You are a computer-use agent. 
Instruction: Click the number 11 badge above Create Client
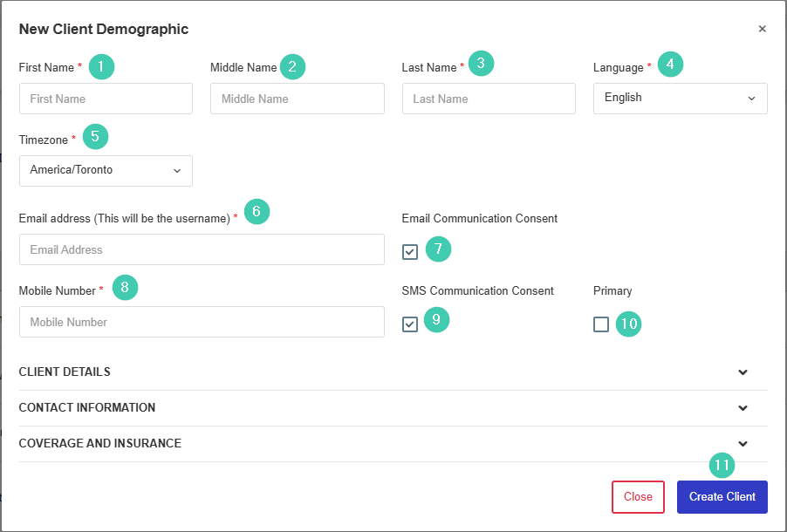(722, 465)
